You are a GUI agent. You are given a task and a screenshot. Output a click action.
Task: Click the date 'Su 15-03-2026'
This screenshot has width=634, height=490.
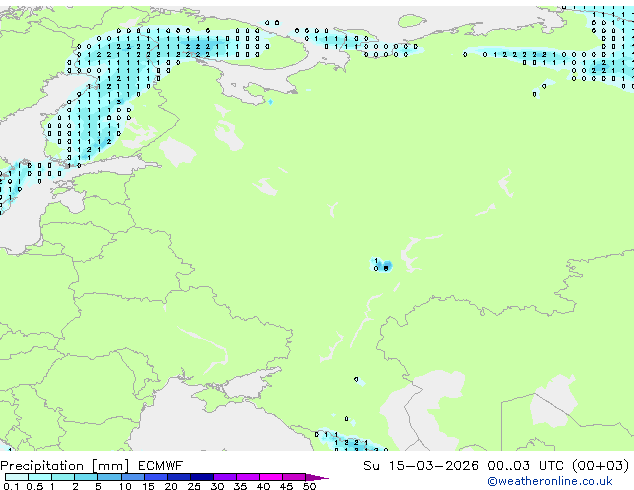click(x=421, y=466)
